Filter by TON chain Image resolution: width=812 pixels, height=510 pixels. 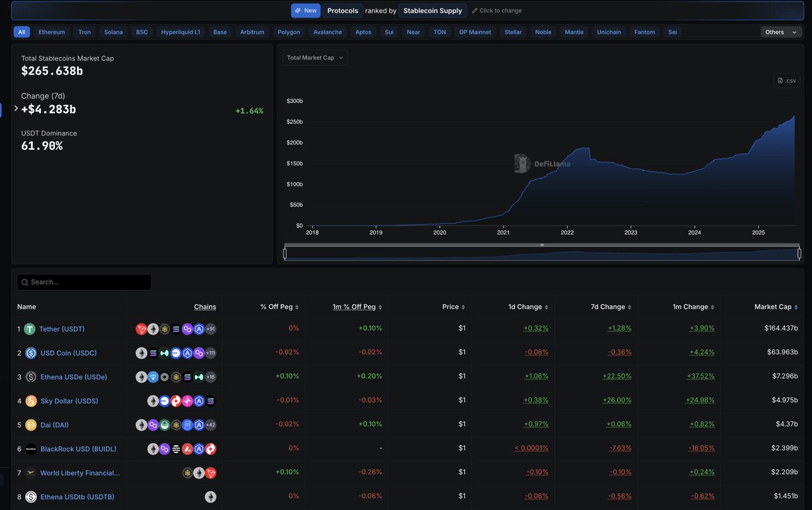(x=440, y=32)
